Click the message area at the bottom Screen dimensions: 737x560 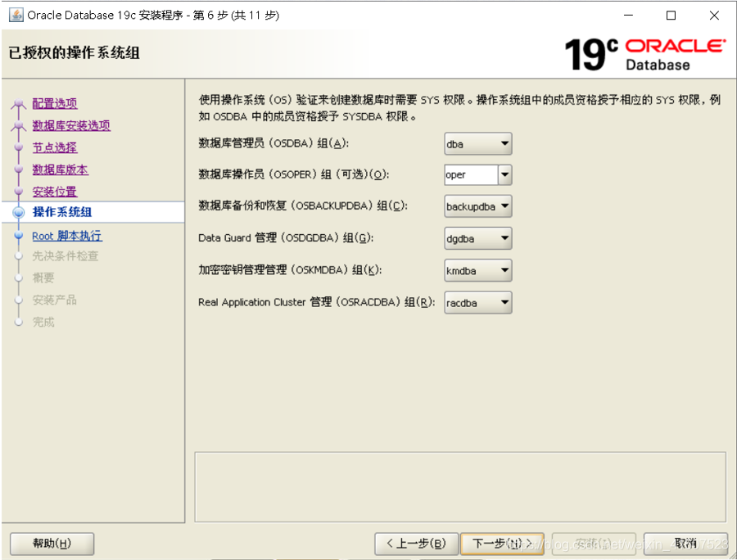point(460,486)
